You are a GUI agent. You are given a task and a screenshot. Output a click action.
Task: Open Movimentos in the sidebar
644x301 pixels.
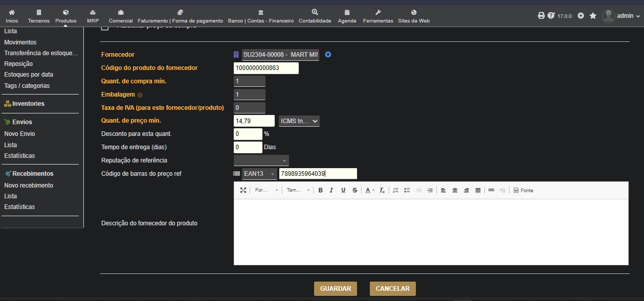(x=20, y=42)
